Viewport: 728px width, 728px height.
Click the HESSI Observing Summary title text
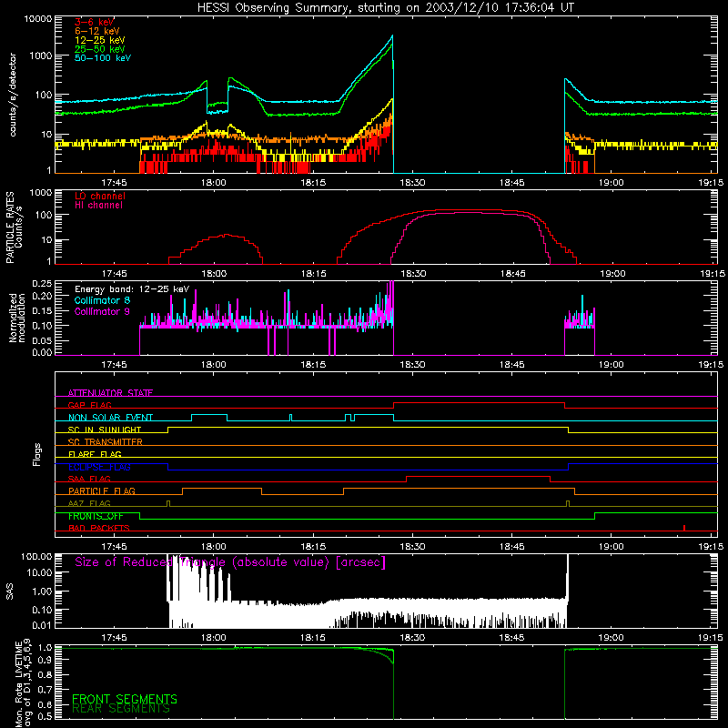tap(385, 7)
